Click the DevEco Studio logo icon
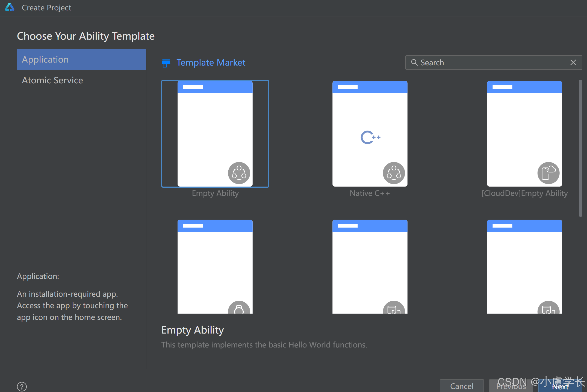This screenshot has width=587, height=392. click(10, 7)
